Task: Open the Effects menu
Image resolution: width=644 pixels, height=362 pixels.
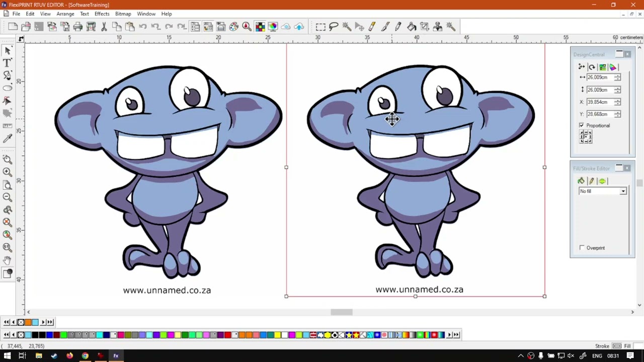Action: 102,14
